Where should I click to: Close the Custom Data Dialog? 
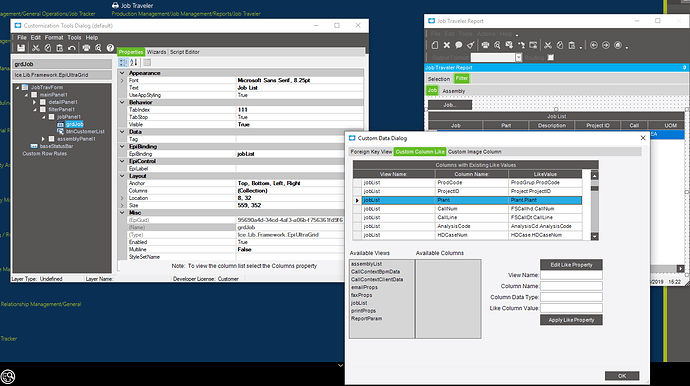click(642, 138)
